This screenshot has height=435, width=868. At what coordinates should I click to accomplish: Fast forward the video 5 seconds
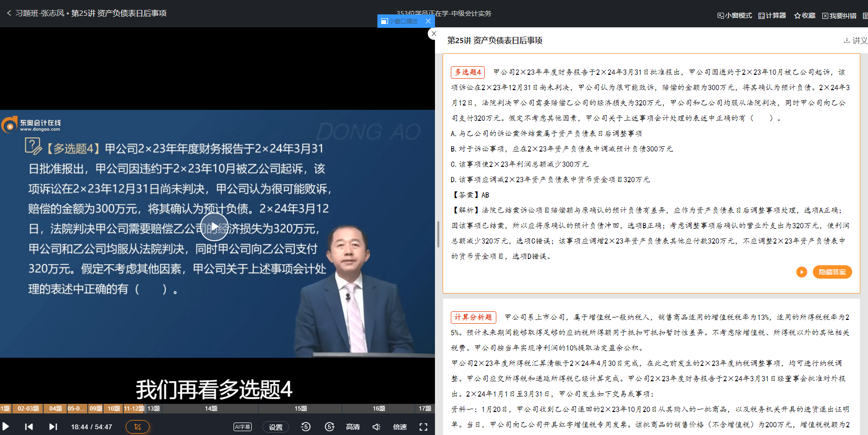pos(329,426)
